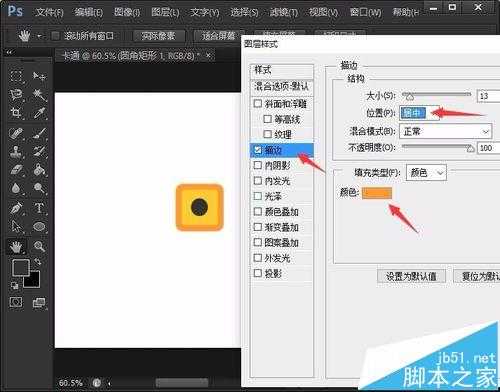Change the screen mode
The height and width of the screenshot is (392, 500).
click(x=39, y=302)
